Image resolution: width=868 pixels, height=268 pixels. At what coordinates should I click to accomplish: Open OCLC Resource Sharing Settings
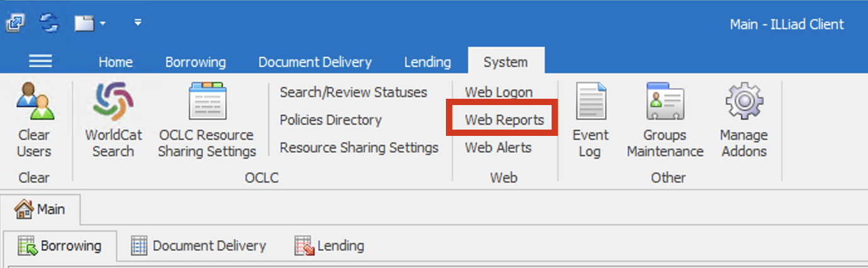pos(207,103)
